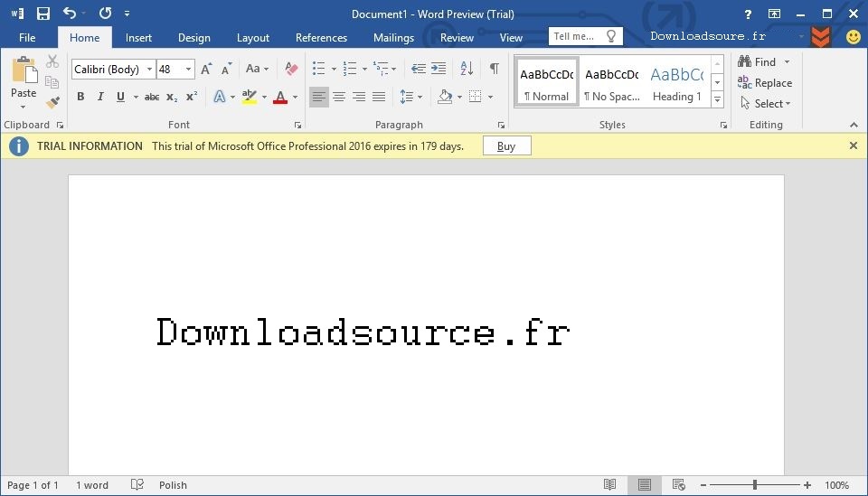Image resolution: width=868 pixels, height=496 pixels.
Task: Collapse the ribbon with the chevron
Action: pos(854,125)
